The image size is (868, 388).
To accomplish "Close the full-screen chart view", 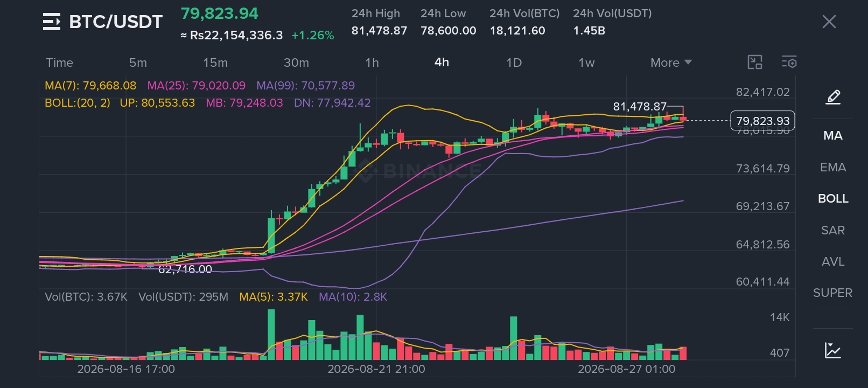I will click(x=829, y=22).
